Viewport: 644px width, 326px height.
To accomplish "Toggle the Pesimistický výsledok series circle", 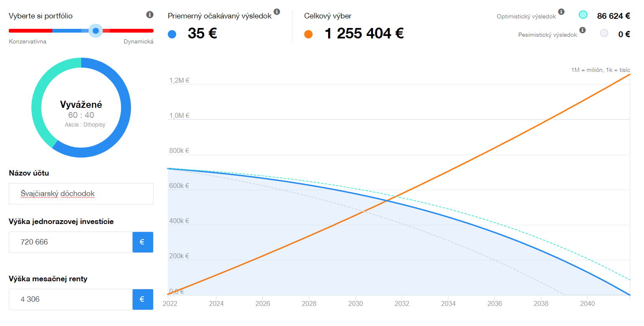I will coord(604,33).
